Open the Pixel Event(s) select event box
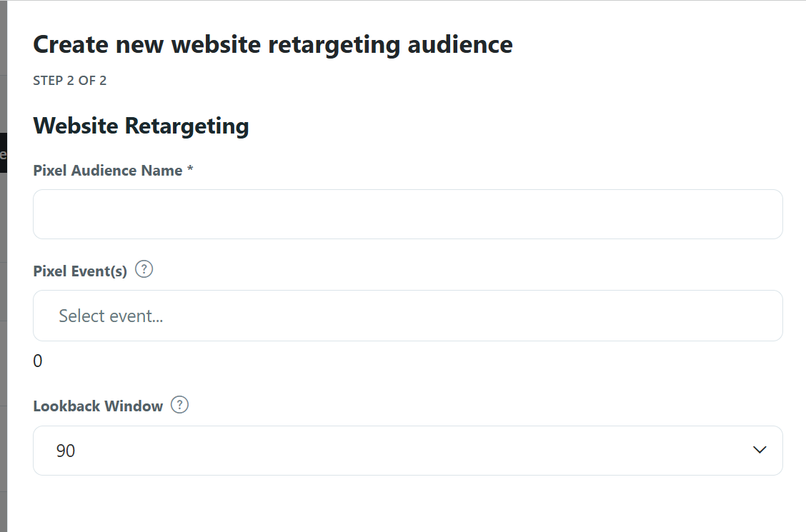 [407, 316]
